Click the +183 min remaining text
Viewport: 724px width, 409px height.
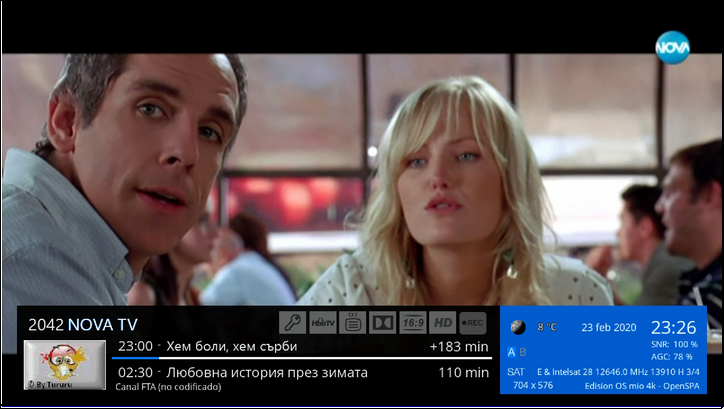459,346
